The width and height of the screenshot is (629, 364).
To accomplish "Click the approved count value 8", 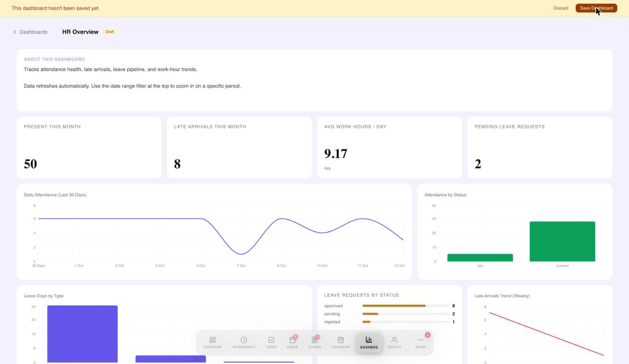I will (453, 306).
